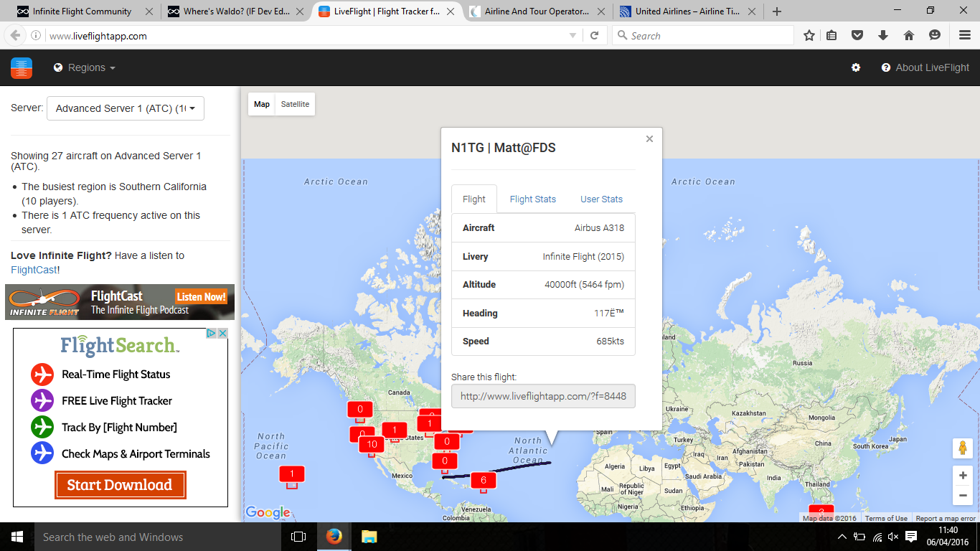Screen dimensions: 980x551
Task: Click the Start Download ad button
Action: tap(120, 485)
